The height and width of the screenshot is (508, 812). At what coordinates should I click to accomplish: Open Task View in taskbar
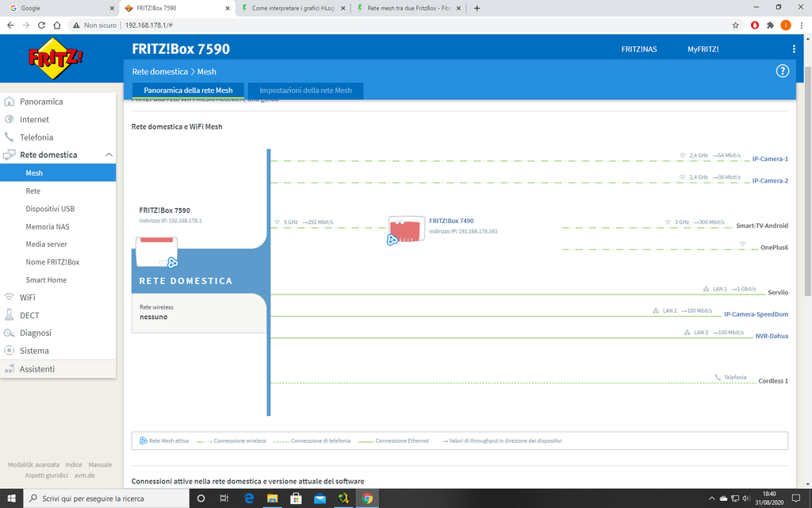(x=224, y=498)
